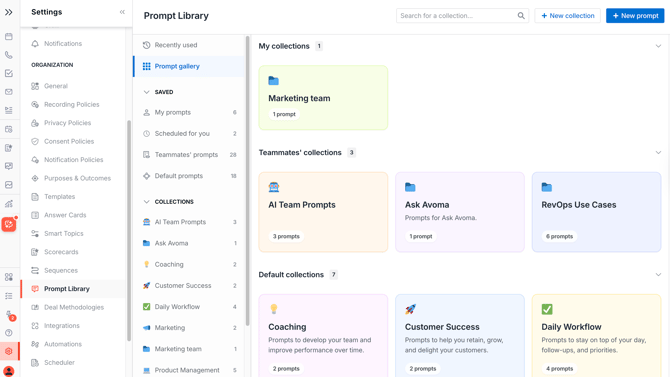Click the prompt sidebar scrollbar
The height and width of the screenshot is (377, 670).
[x=247, y=180]
